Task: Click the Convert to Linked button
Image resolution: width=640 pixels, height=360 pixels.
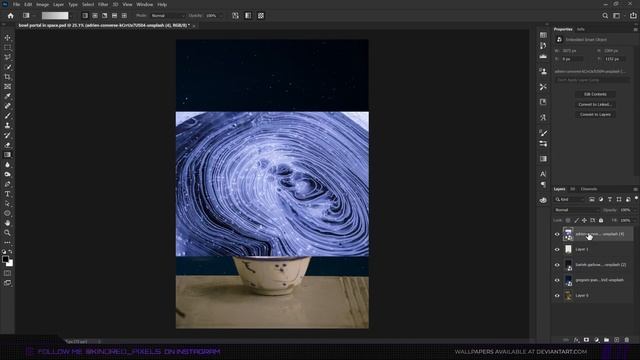Action: (595, 104)
